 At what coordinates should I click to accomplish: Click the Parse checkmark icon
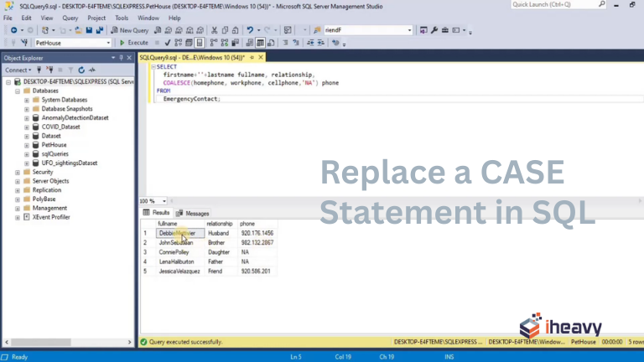point(167,43)
